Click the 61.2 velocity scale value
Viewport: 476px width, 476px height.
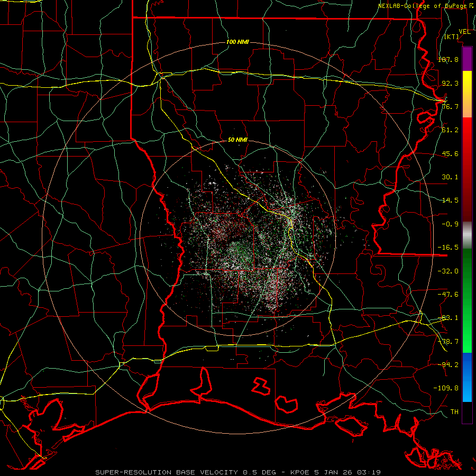click(450, 130)
